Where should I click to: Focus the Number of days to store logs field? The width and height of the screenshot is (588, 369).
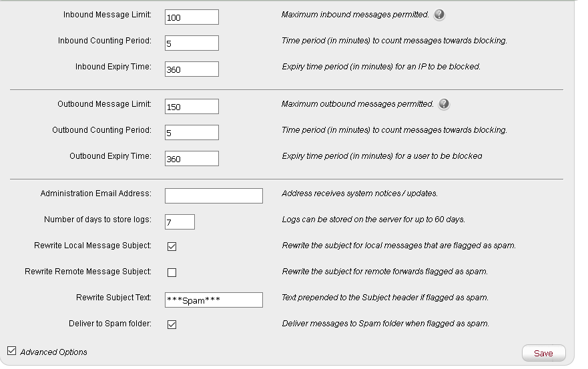(180, 222)
